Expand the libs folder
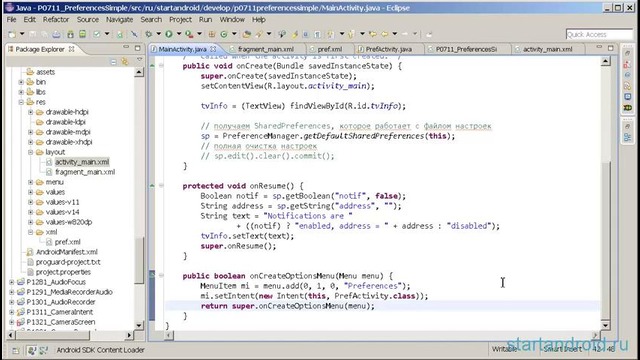 tap(21, 92)
